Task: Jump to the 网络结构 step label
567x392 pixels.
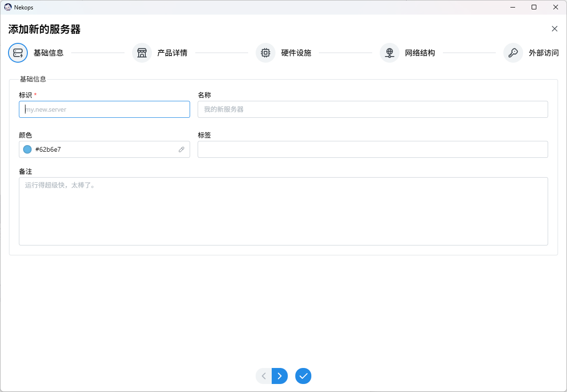Action: (x=420, y=53)
